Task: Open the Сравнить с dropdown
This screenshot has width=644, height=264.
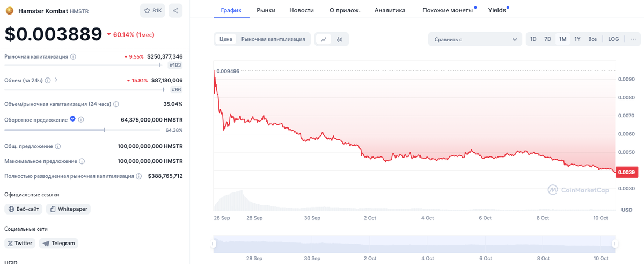Action: pyautogui.click(x=475, y=39)
